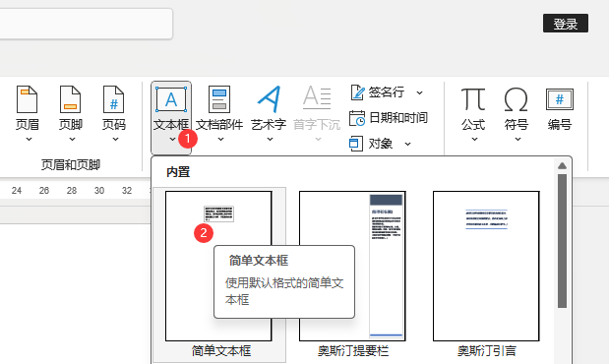609x364 pixels.
Task: Click the 编号 numbering icon
Action: coord(560,99)
